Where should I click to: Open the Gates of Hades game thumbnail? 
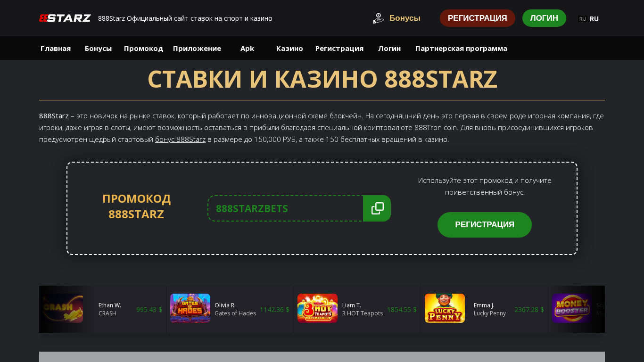tap(190, 308)
